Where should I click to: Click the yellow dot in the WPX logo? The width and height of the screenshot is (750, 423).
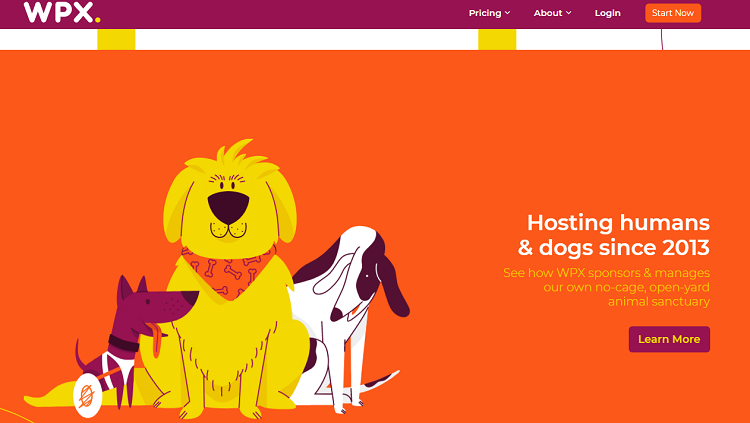pos(98,20)
